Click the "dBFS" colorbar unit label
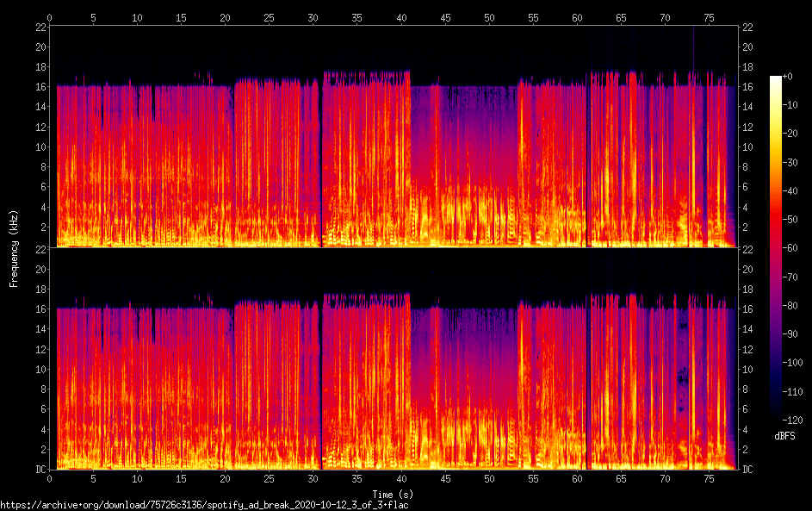812x511 pixels. pos(784,436)
